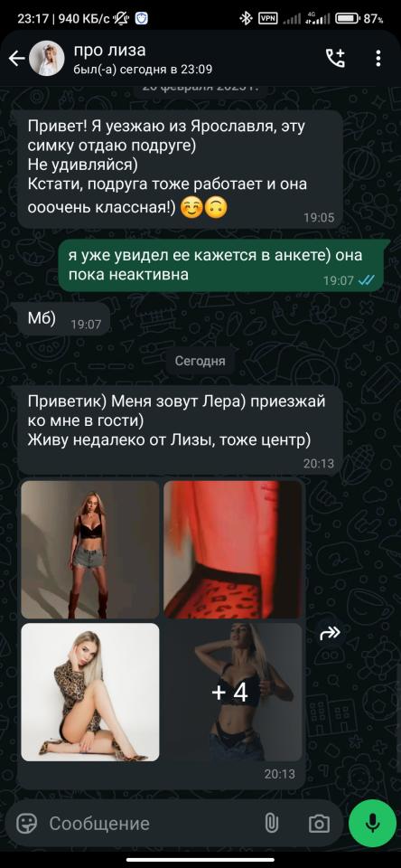Expand the +4 more photos thumbnail
The image size is (401, 868).
pyautogui.click(x=233, y=692)
